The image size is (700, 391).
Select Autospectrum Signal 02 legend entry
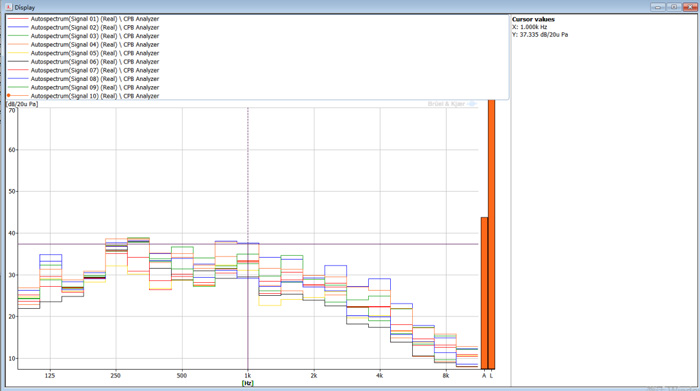(83, 27)
